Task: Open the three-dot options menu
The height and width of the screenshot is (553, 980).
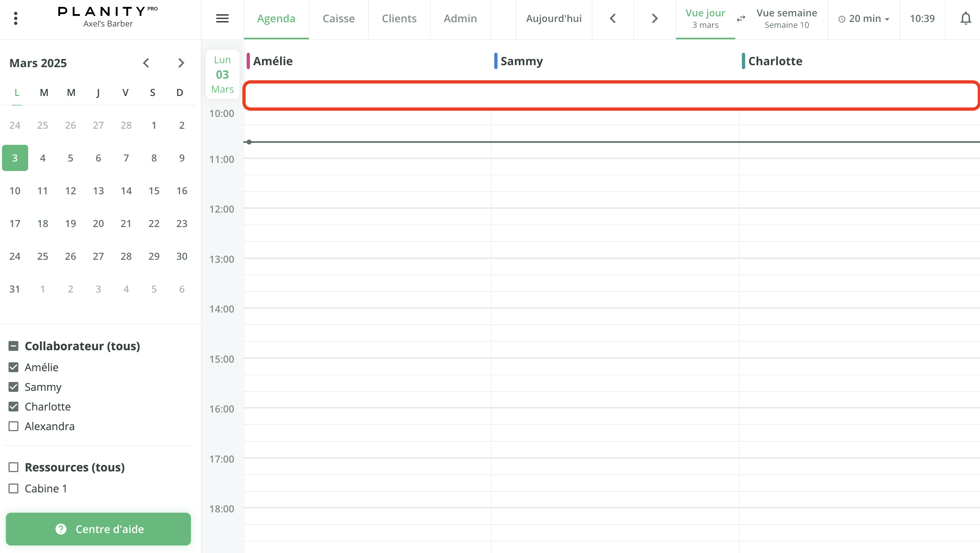Action: pyautogui.click(x=16, y=18)
